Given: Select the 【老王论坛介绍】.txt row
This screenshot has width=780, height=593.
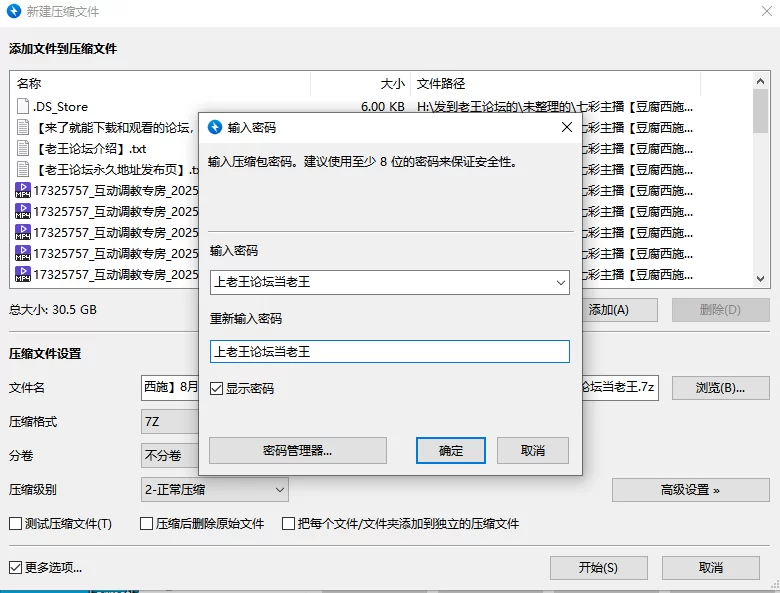Looking at the screenshot, I should (x=104, y=148).
